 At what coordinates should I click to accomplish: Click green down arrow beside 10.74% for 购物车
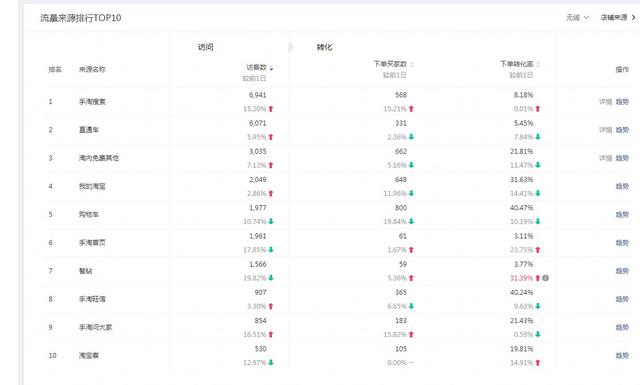pos(271,222)
